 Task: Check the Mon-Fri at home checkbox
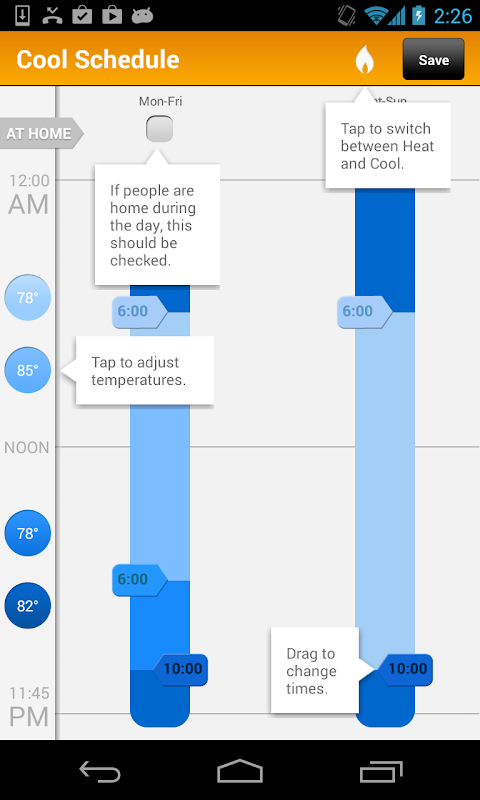(x=160, y=129)
